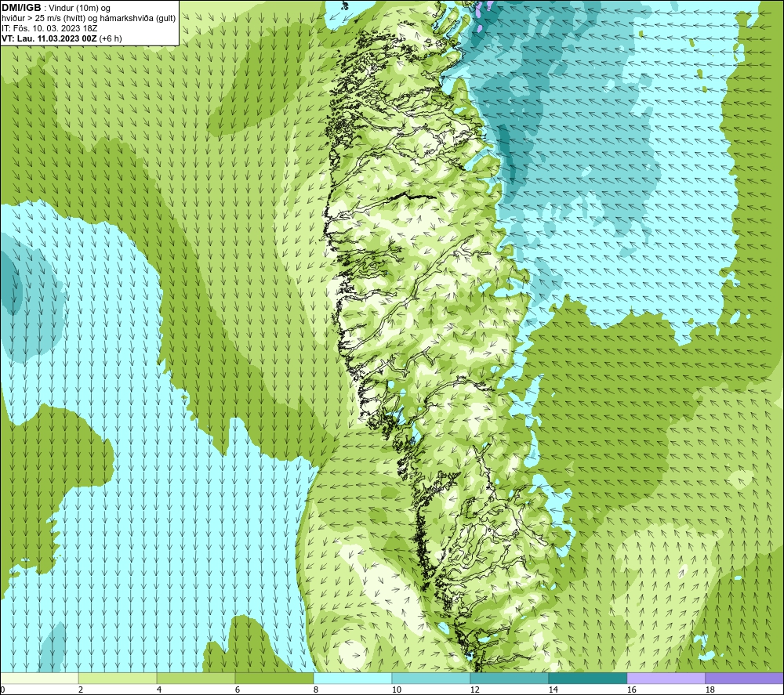Click the purple band above 18 m/s
784x695 pixels.
point(744,678)
